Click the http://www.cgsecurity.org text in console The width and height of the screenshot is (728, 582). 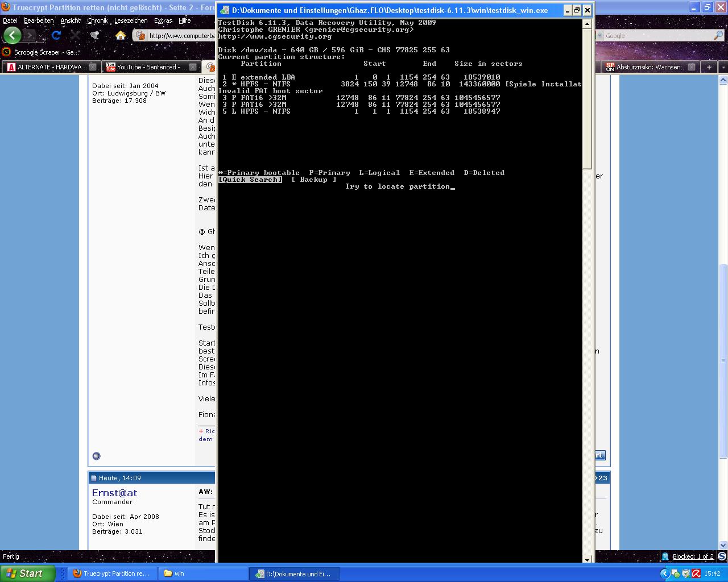click(x=275, y=36)
